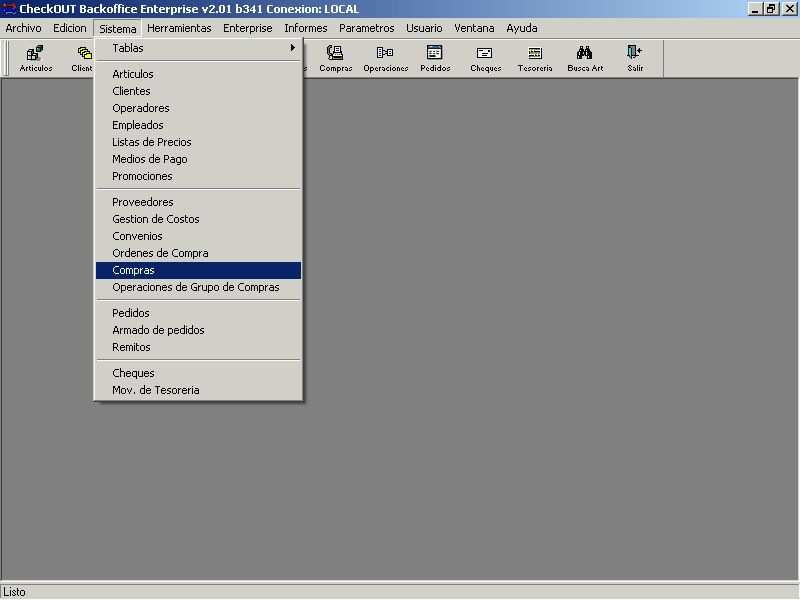Image resolution: width=800 pixels, height=600 pixels.
Task: Open the Enterprise menu
Action: point(247,28)
